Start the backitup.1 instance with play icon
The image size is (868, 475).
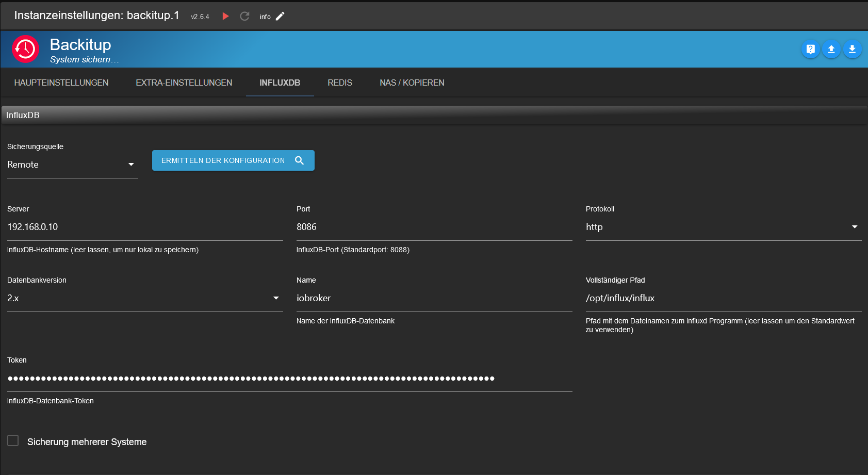pyautogui.click(x=225, y=17)
